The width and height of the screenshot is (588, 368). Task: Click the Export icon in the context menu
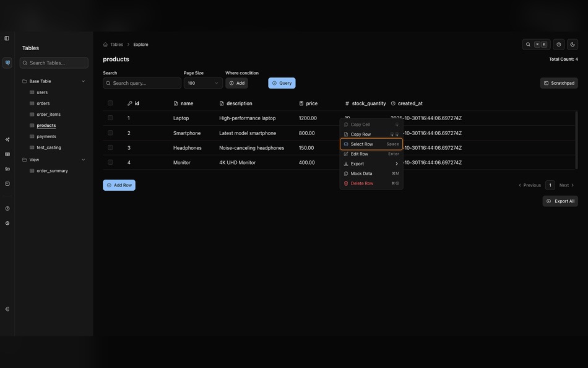[x=345, y=162]
